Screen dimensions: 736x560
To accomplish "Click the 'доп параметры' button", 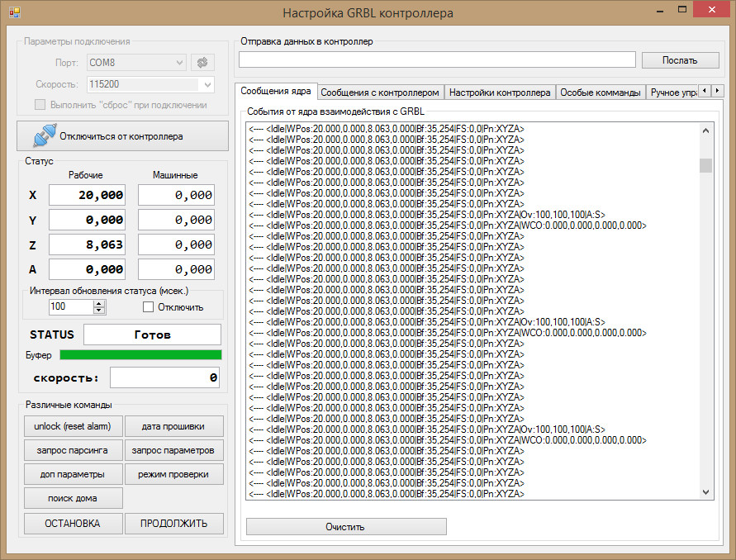I will [74, 474].
